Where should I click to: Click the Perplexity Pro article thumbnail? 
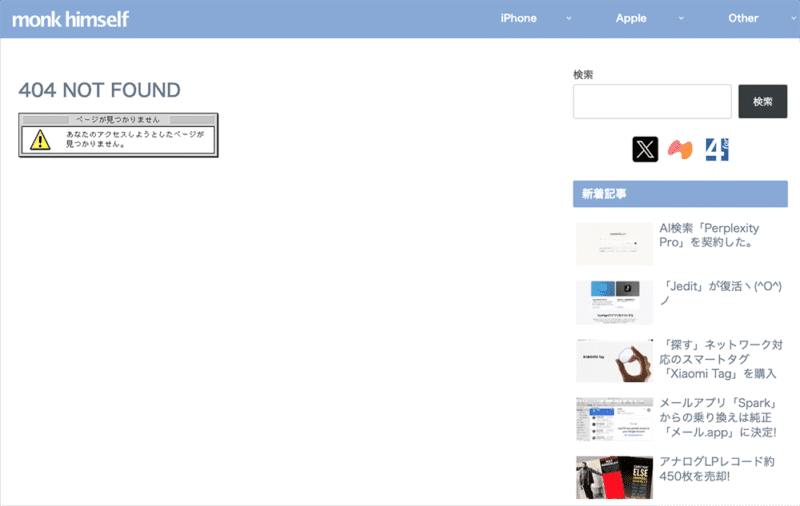point(614,244)
